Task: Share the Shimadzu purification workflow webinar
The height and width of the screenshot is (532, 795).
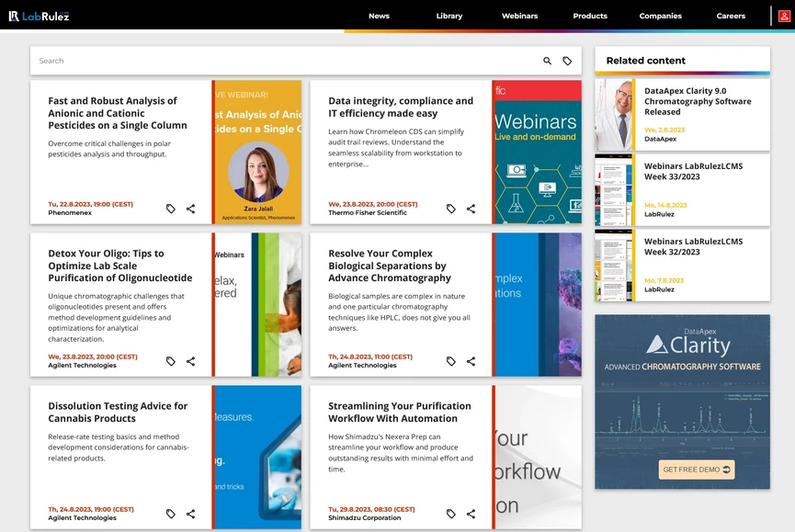Action: coord(471,515)
